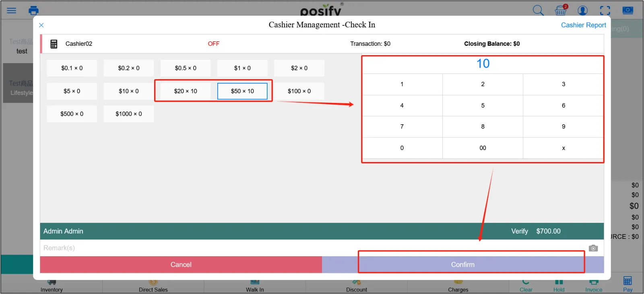
Task: Close the Check In dialog with X
Action: pyautogui.click(x=41, y=25)
